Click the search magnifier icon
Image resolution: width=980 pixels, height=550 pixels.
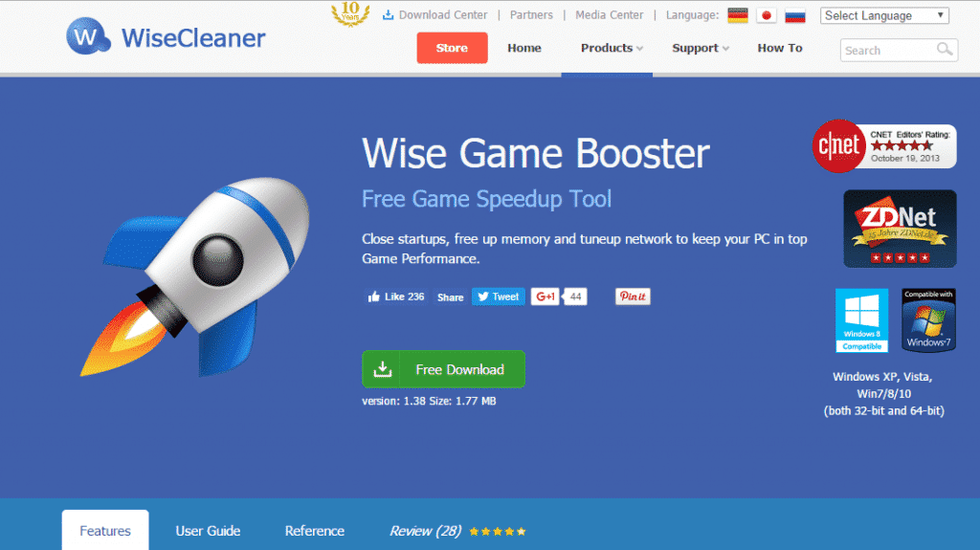945,50
